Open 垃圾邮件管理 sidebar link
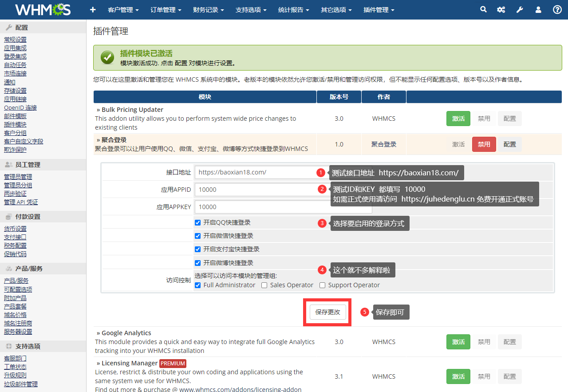Screen dimensions: 568x392 point(21,384)
